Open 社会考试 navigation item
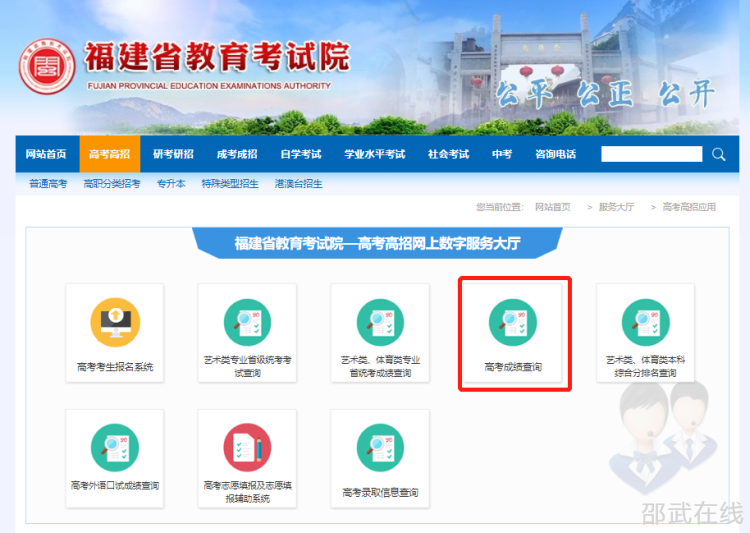This screenshot has height=533, width=750. (x=448, y=154)
